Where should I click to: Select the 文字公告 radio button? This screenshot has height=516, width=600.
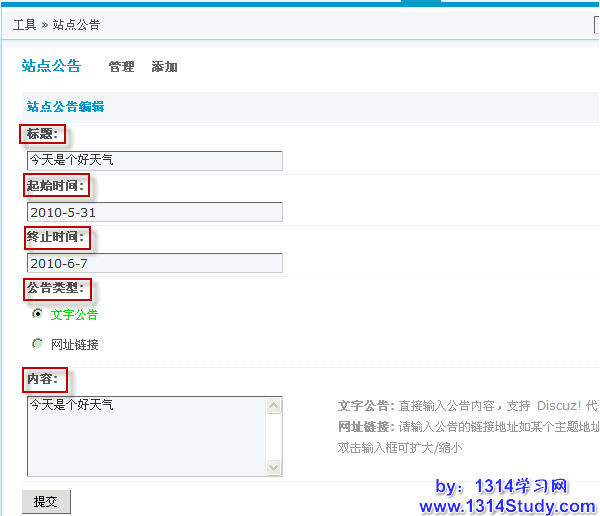(38, 314)
